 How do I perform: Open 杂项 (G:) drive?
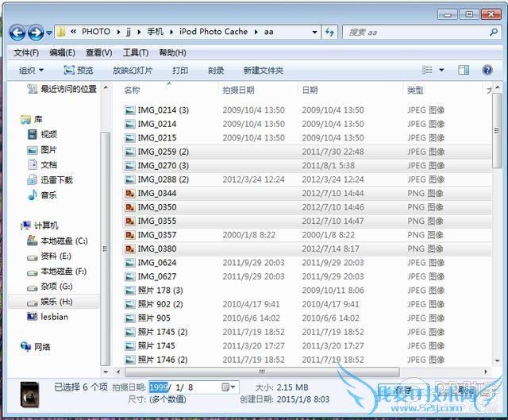(x=50, y=287)
